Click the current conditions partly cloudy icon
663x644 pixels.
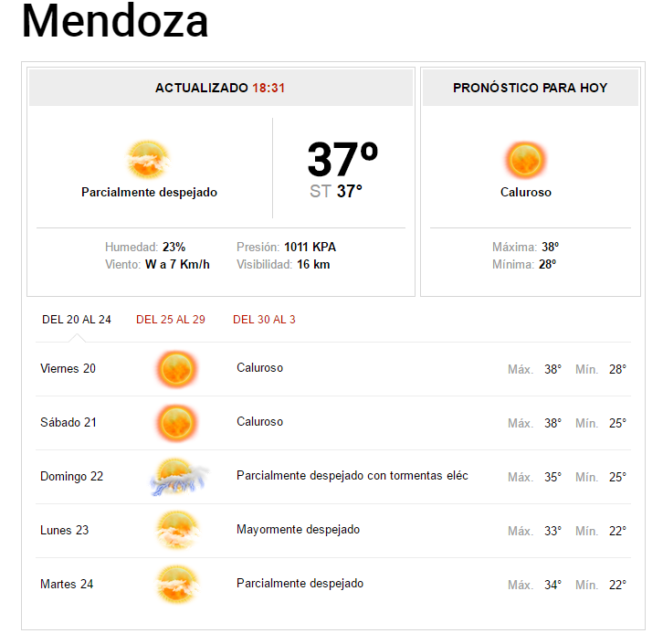(149, 160)
